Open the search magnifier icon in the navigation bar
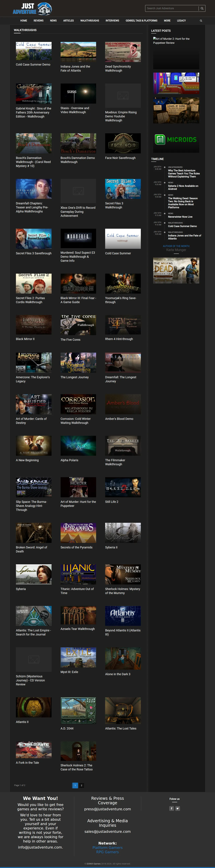The image size is (215, 868). [x=201, y=21]
